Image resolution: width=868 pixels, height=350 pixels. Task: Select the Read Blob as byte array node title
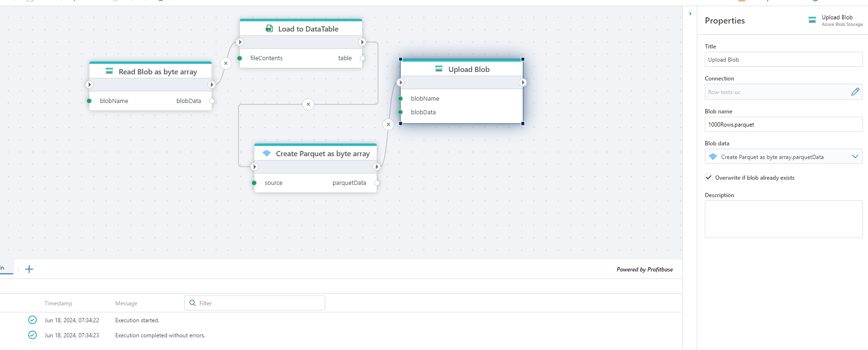click(x=158, y=72)
